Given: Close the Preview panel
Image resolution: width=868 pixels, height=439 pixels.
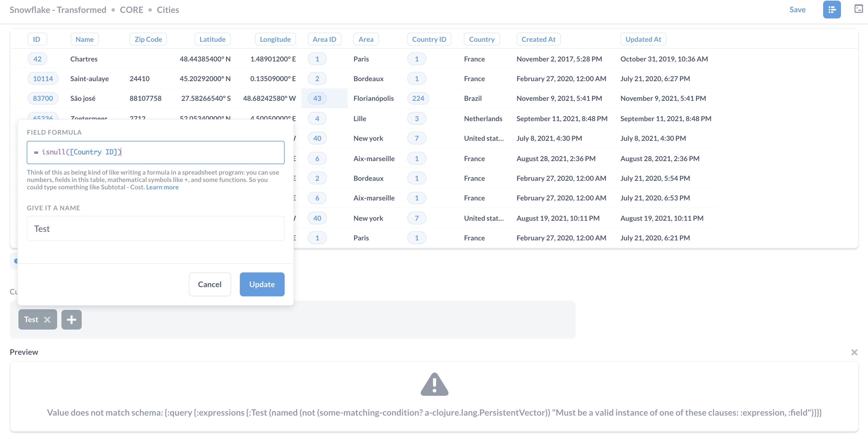Looking at the screenshot, I should [854, 352].
